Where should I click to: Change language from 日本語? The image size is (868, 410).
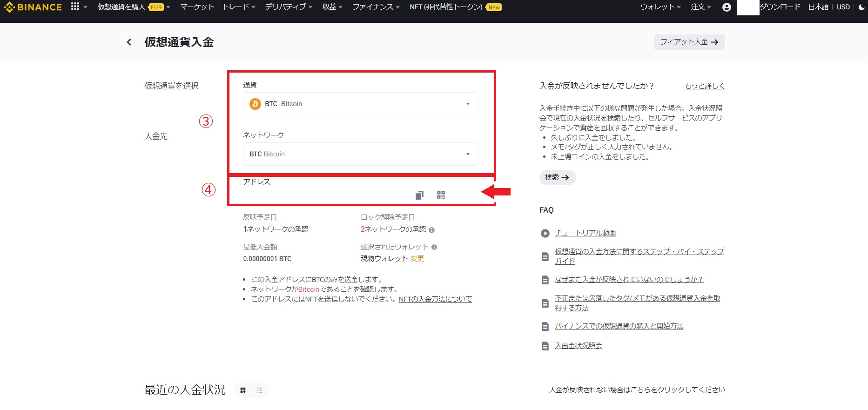[x=818, y=7]
